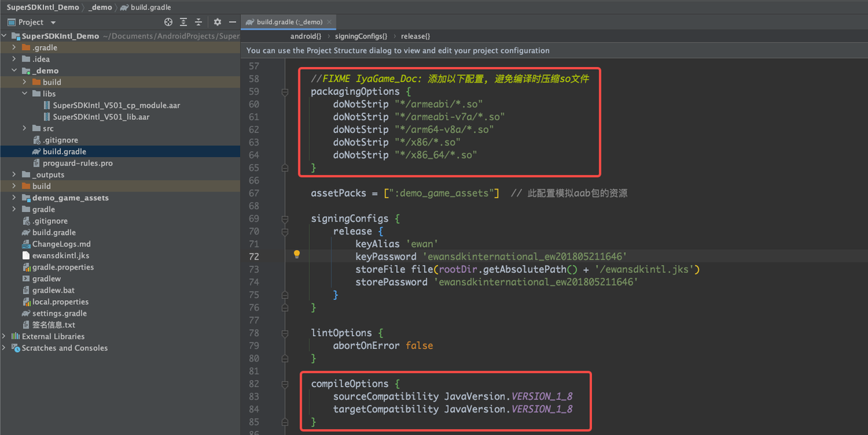Expand the Scratches and Consoles arrow
868x435 pixels.
pos(5,348)
